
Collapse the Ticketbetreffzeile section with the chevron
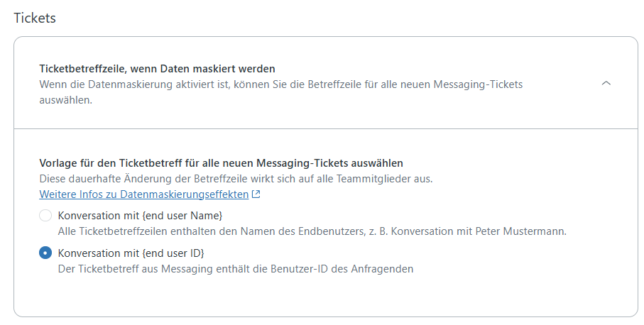[x=606, y=83]
